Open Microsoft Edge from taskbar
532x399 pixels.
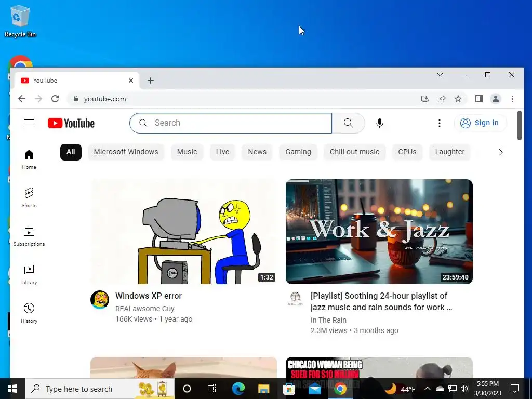(238, 389)
